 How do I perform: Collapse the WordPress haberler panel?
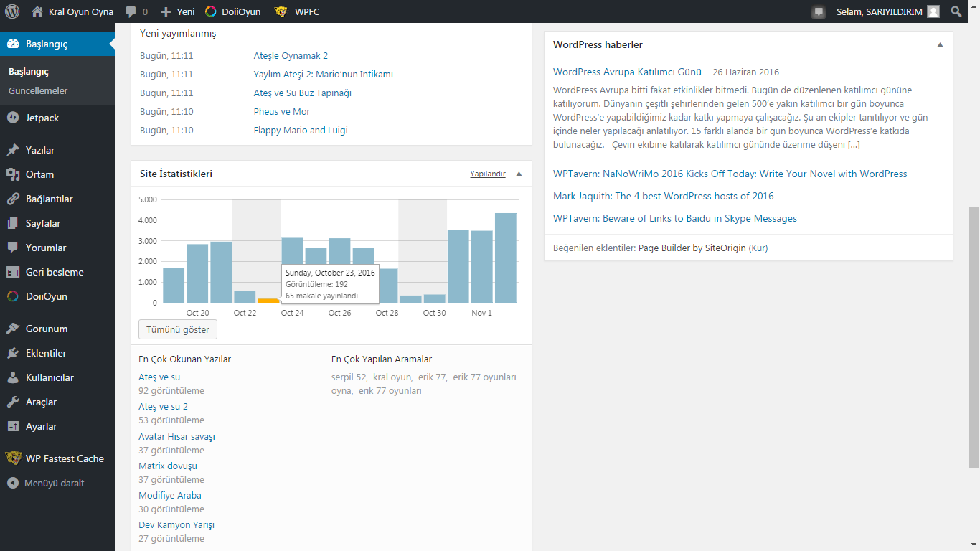point(940,44)
